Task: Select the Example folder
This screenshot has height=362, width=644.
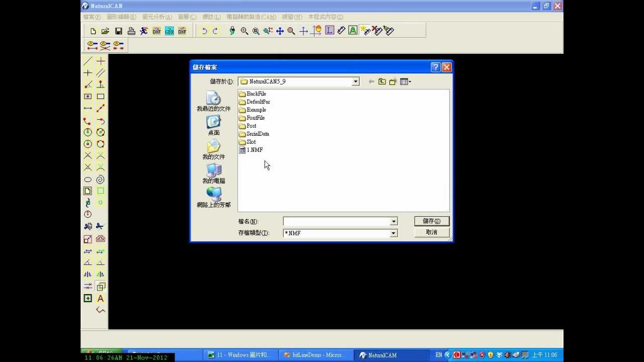Action: pos(252,110)
